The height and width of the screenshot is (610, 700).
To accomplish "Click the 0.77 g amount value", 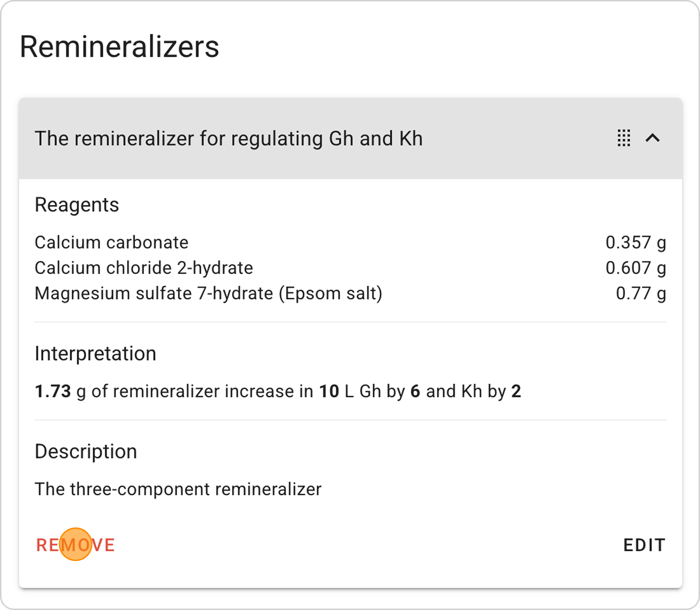I will [x=640, y=293].
